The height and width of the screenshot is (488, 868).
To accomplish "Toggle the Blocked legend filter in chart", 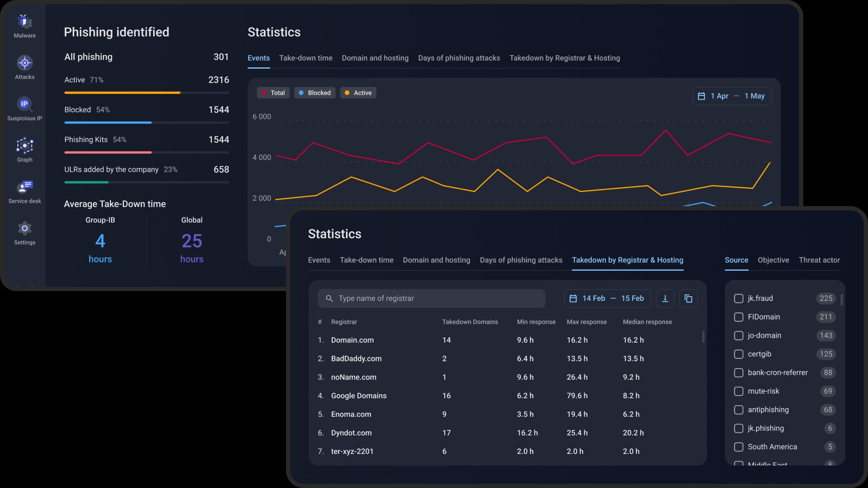I will pyautogui.click(x=315, y=93).
